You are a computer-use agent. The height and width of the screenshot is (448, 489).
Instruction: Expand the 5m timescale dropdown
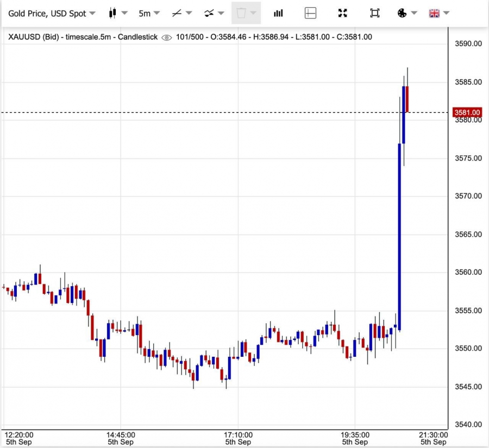pyautogui.click(x=148, y=13)
